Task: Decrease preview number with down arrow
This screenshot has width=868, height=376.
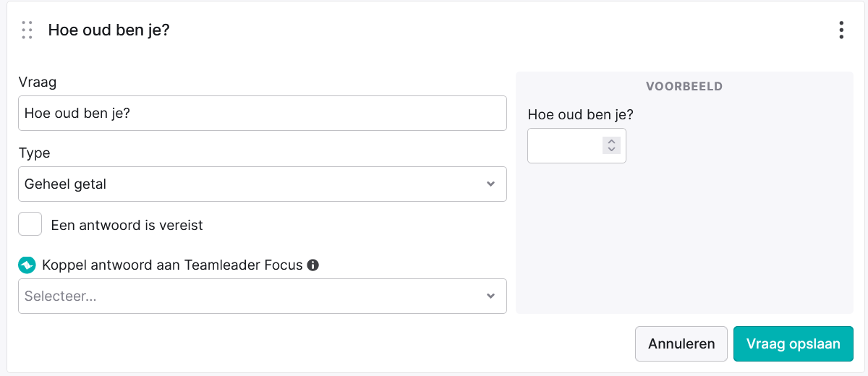Action: (x=611, y=150)
